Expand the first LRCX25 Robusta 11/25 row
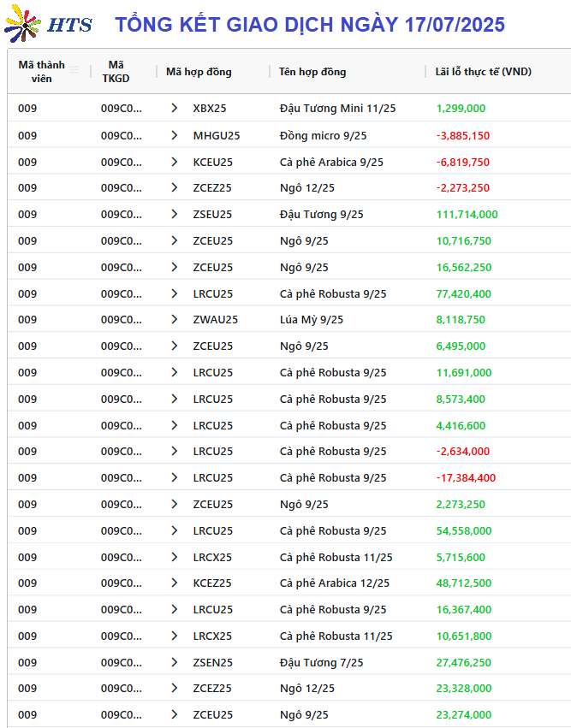This screenshot has width=571, height=728. pos(175,557)
